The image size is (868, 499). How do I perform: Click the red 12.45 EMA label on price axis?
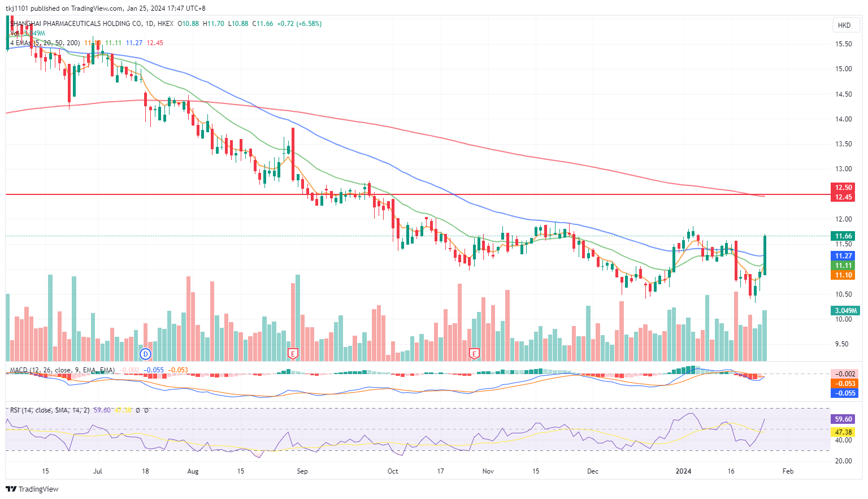tap(844, 197)
